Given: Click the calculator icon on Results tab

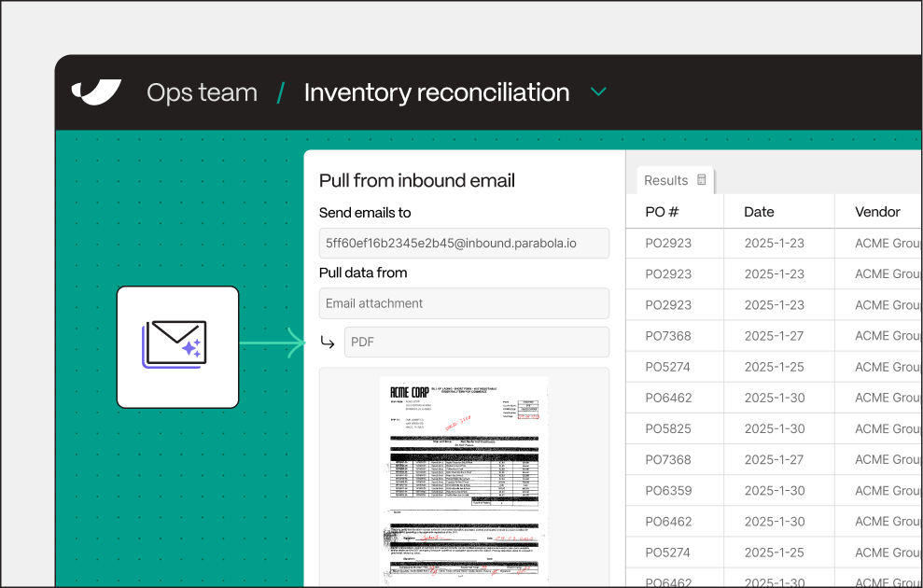Looking at the screenshot, I should click(x=701, y=180).
